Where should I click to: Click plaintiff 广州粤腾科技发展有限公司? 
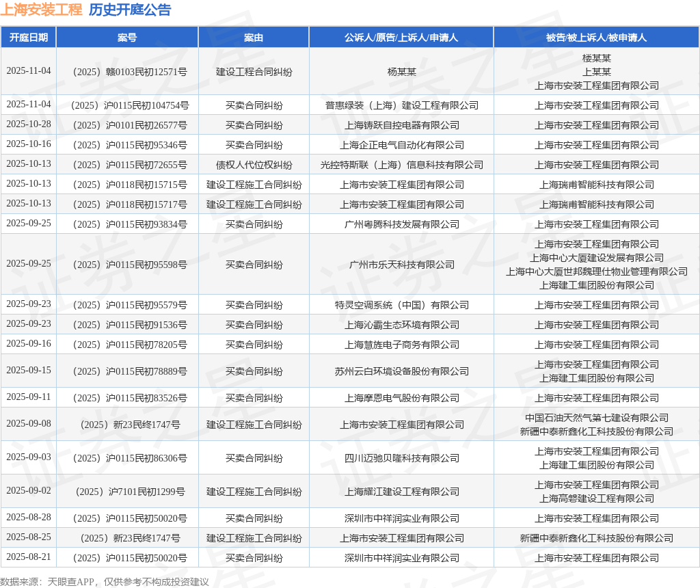[401, 224]
